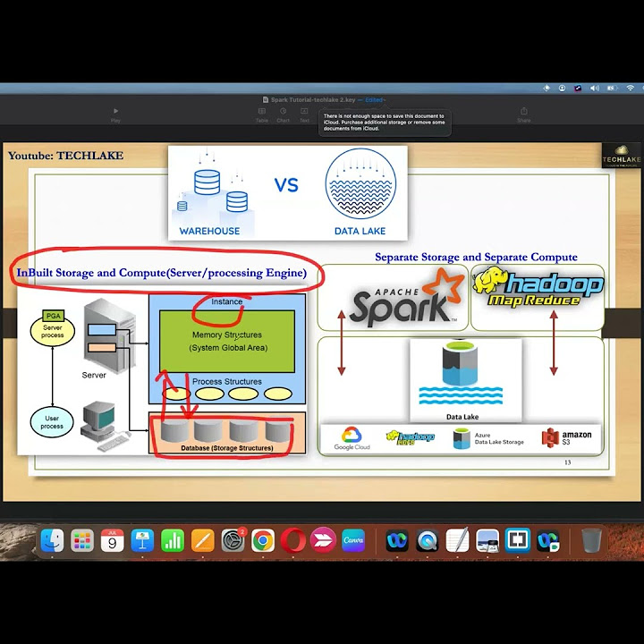Open the Edited dropdown beside the document title
Screen dimensions: 644x644
(x=376, y=100)
